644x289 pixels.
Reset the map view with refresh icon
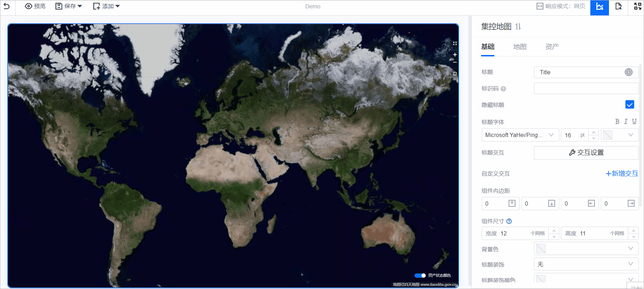point(455,74)
